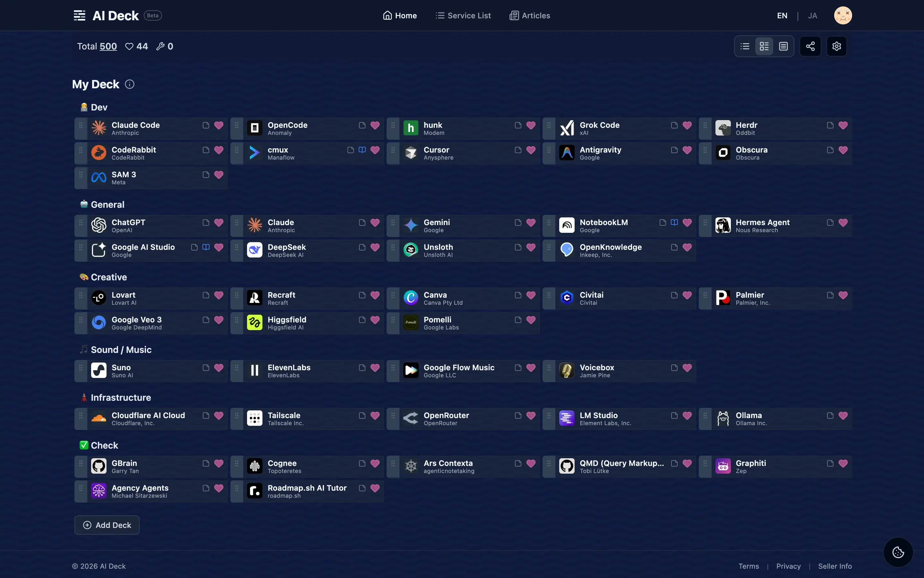Open the share deck icon
Viewport: 924px width, 578px height.
[x=810, y=46]
